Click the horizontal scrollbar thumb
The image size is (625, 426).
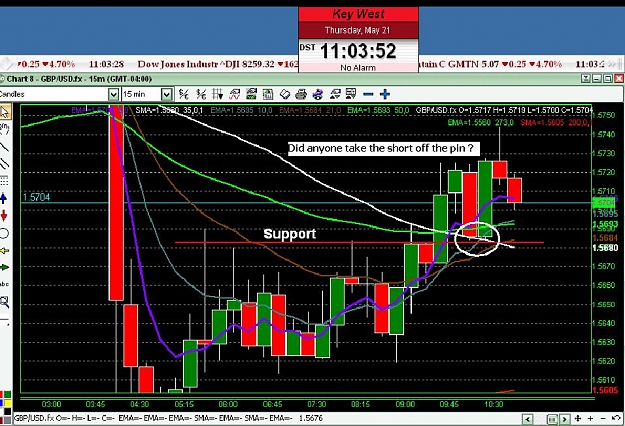[552, 419]
